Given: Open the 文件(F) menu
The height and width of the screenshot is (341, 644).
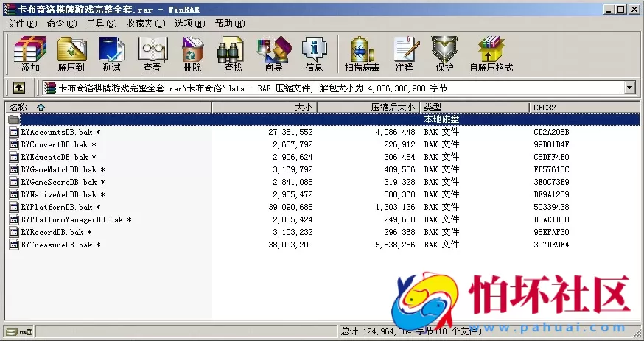Looking at the screenshot, I should tap(22, 24).
